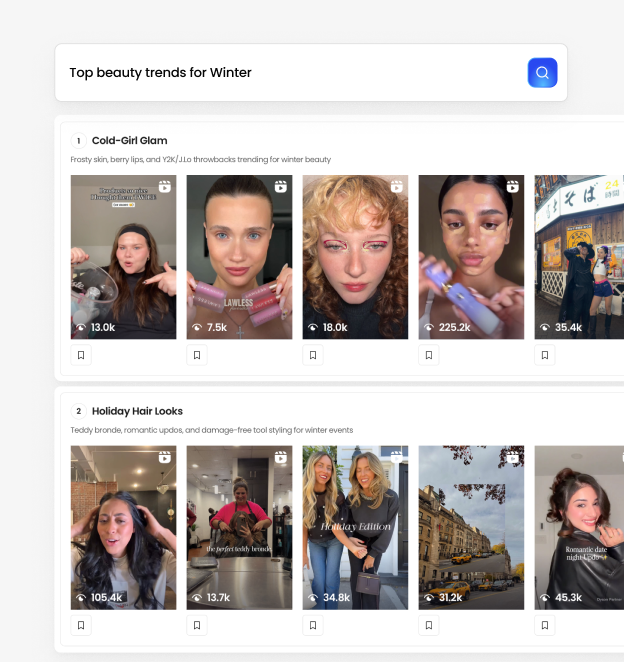Bookmark the 31.2k views video
Viewport: 624px width, 662px height.
point(429,625)
